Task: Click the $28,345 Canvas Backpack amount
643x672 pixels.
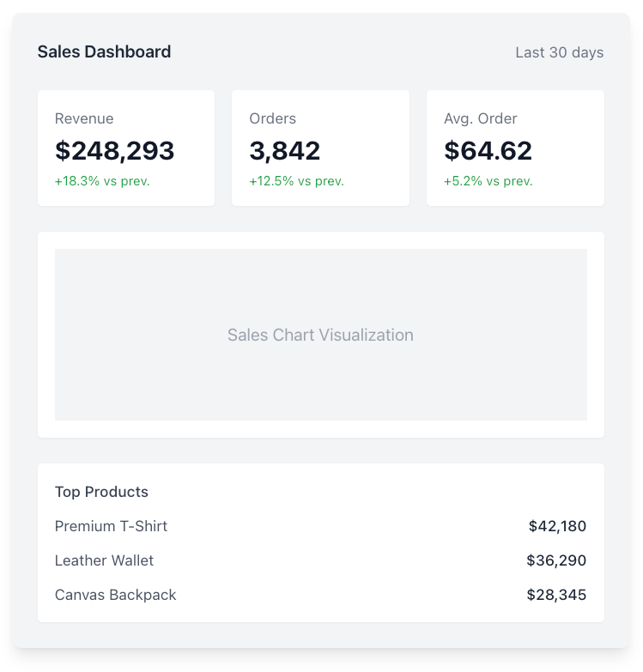Action: (x=556, y=595)
